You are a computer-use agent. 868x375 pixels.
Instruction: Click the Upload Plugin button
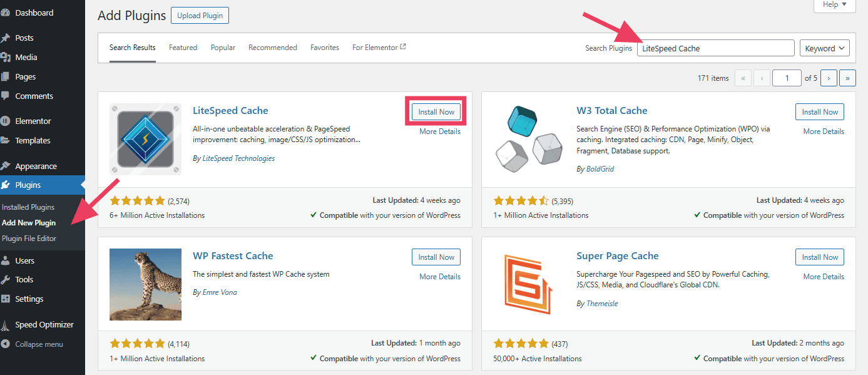tap(200, 16)
